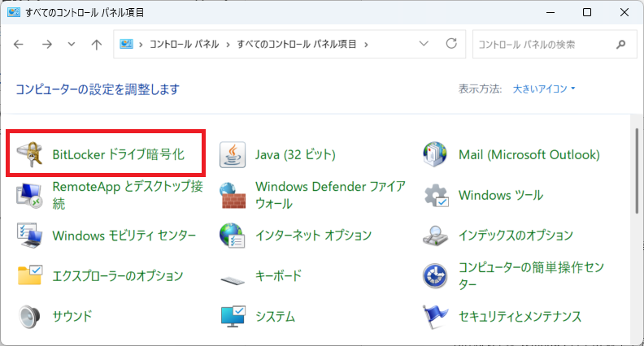
Task: Select コントロール パネル breadcrumb
Action: tap(184, 44)
